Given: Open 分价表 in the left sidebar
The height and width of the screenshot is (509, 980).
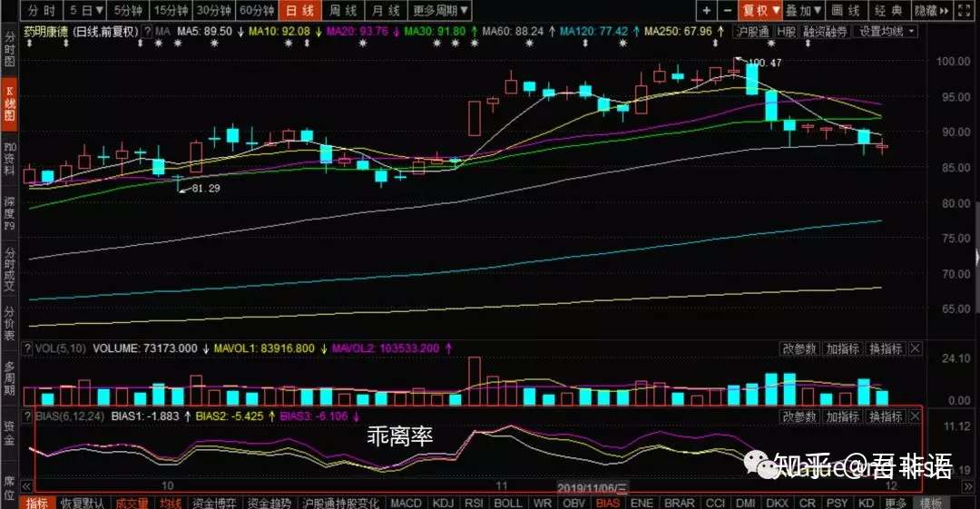Looking at the screenshot, I should 9,323.
